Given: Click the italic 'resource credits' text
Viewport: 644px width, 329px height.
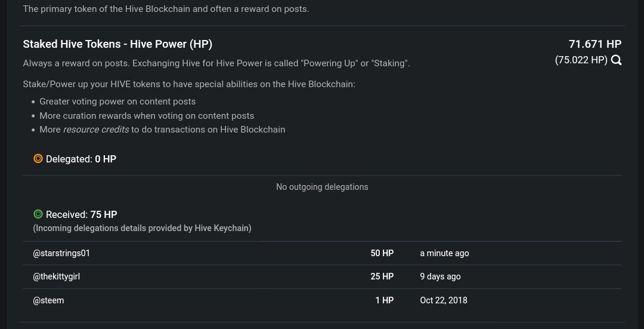Looking at the screenshot, I should pyautogui.click(x=95, y=130).
